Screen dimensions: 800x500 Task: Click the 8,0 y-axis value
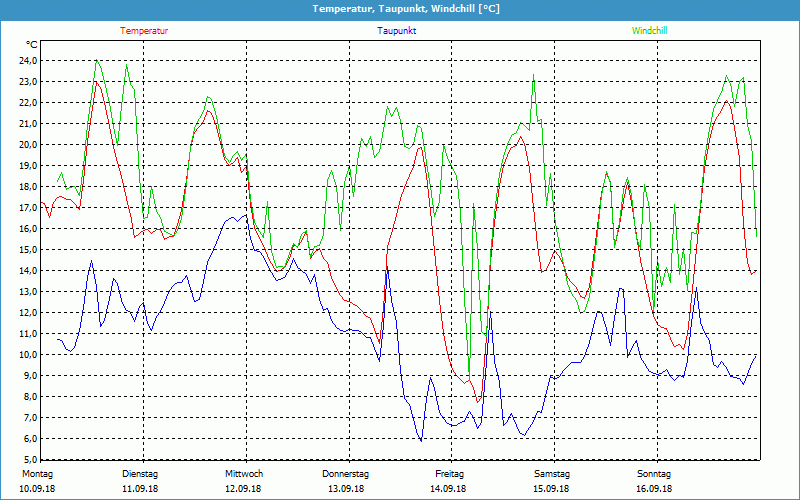pos(31,396)
